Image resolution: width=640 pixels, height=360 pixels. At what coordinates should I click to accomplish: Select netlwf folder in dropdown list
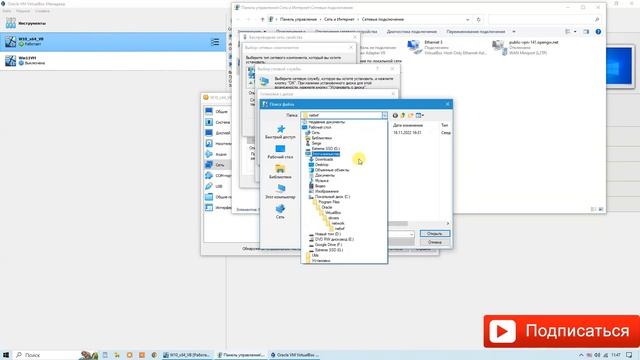[x=339, y=229]
